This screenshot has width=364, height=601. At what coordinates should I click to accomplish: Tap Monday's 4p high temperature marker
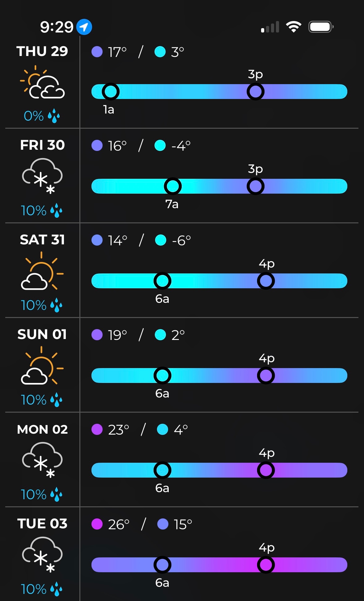266,470
